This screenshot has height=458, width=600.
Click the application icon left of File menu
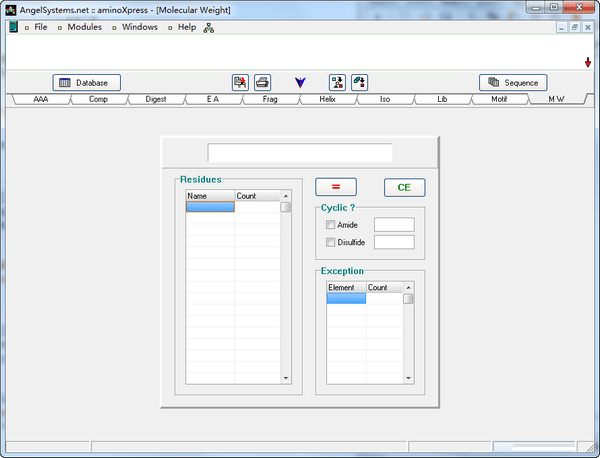14,27
